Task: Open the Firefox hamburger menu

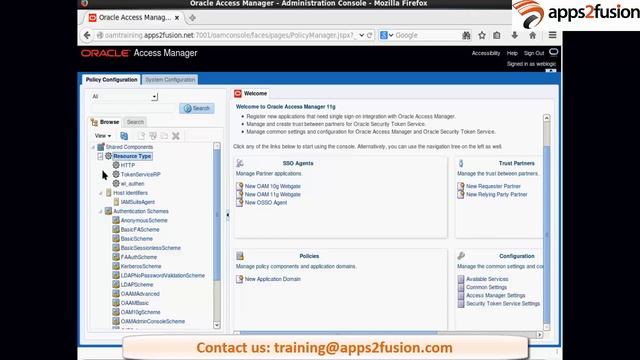Action: click(x=552, y=35)
